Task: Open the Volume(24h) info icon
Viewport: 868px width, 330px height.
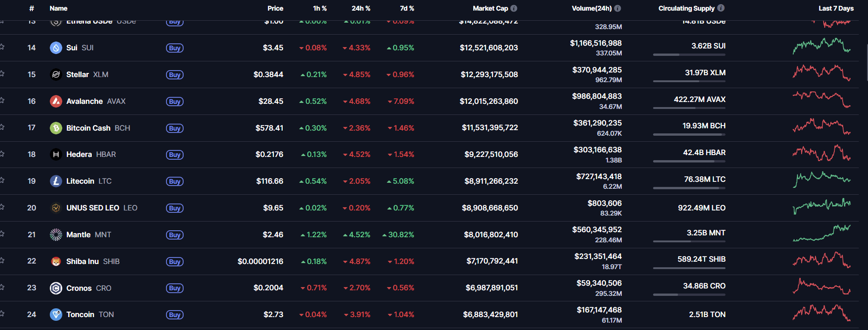Action: coord(618,8)
